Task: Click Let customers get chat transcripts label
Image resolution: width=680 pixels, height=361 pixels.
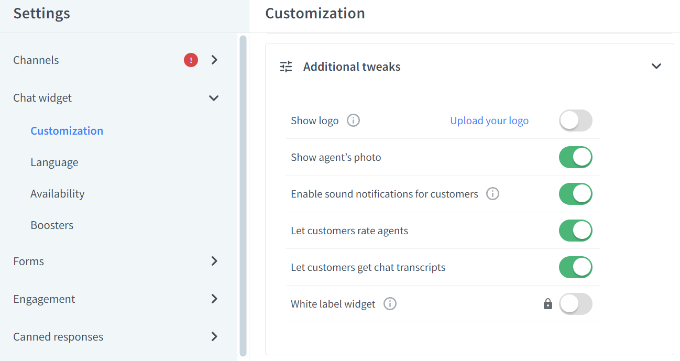Action: click(368, 267)
